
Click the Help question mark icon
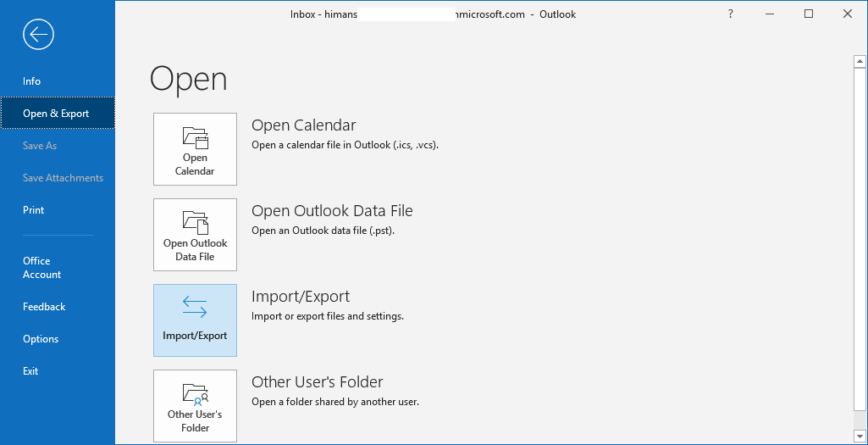point(730,14)
